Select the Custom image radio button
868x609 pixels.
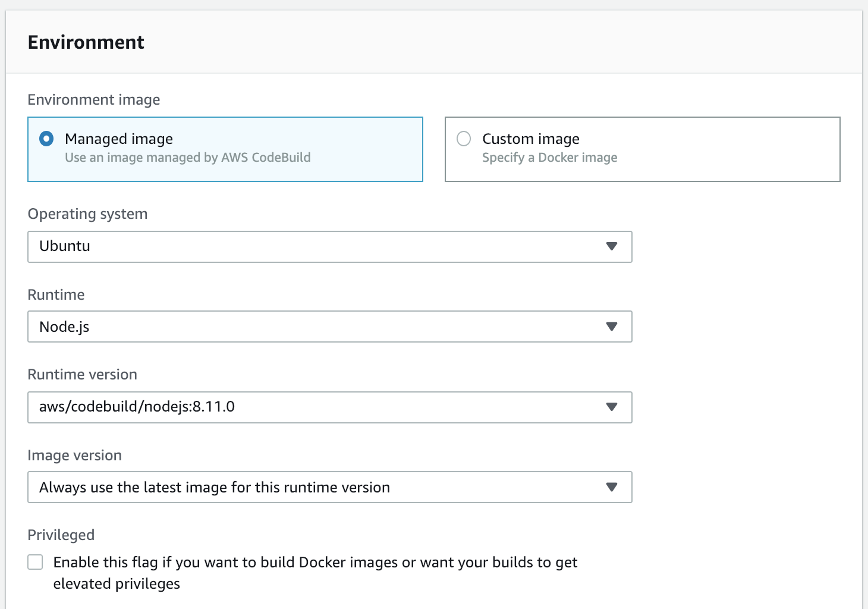coord(464,139)
